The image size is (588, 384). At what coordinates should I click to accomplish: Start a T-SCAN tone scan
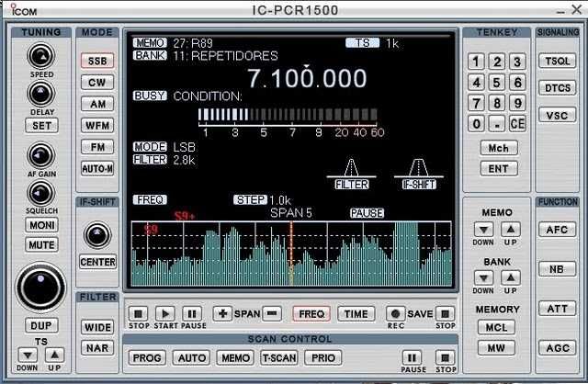point(279,357)
